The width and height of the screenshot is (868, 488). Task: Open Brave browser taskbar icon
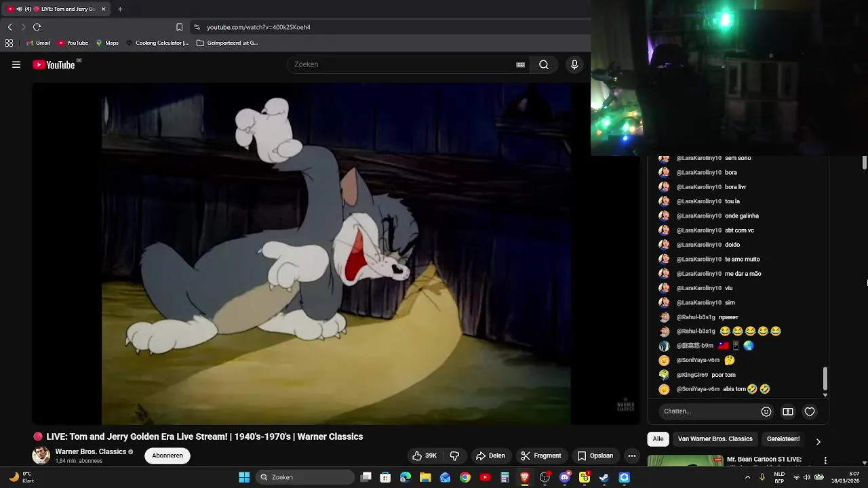524,477
